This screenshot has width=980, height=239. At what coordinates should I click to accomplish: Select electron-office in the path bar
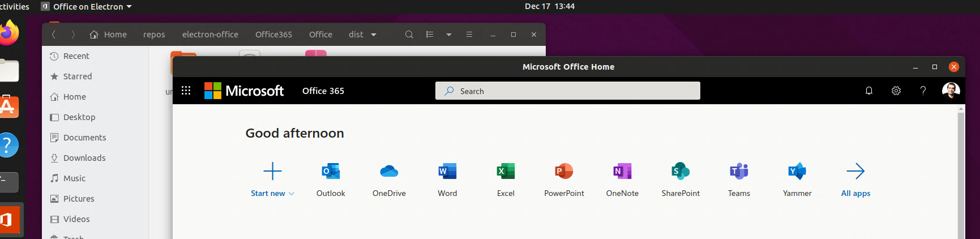tap(210, 35)
